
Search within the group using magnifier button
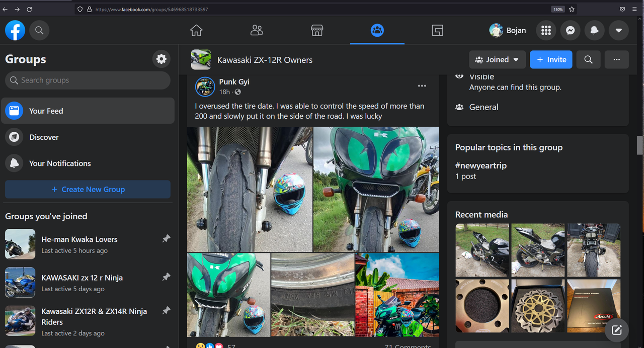(588, 59)
